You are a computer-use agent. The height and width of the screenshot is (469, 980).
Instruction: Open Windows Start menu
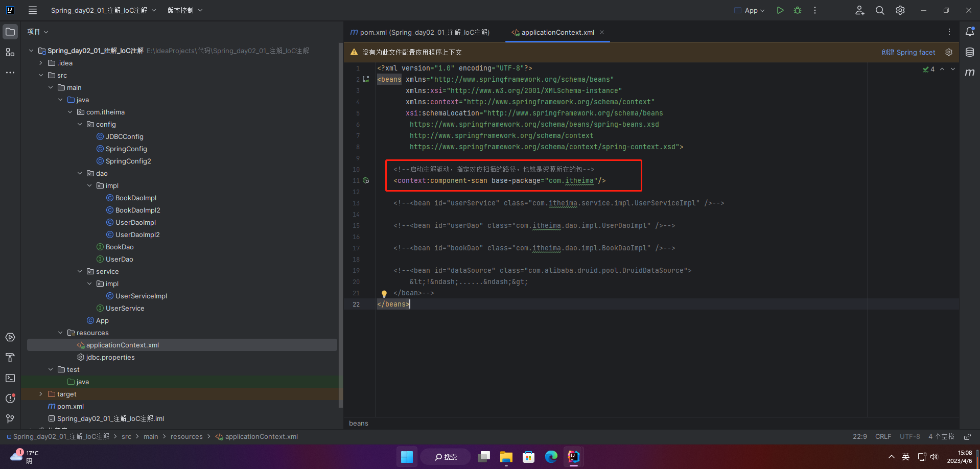[407, 457]
